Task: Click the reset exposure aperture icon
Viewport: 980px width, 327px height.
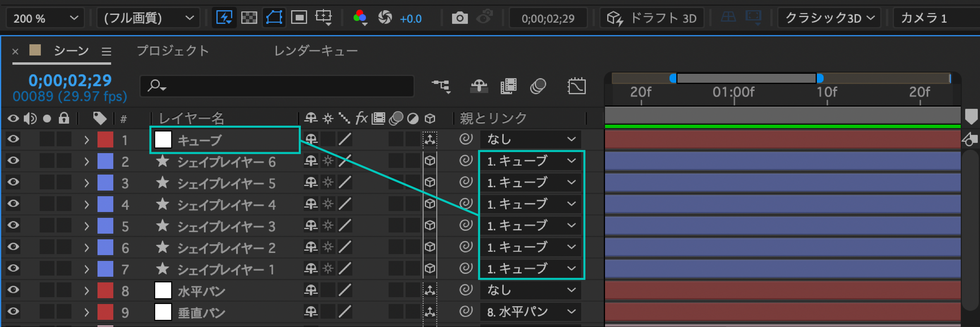Action: 385,18
